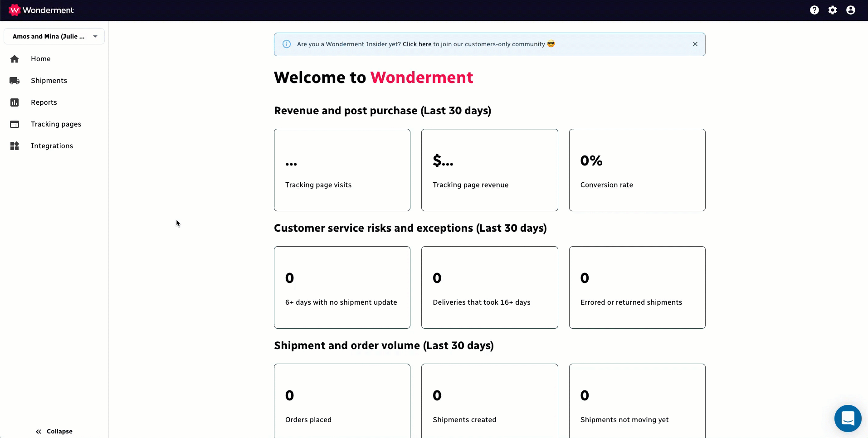Click the Tracking pages window icon
This screenshot has width=868, height=438.
tap(15, 124)
